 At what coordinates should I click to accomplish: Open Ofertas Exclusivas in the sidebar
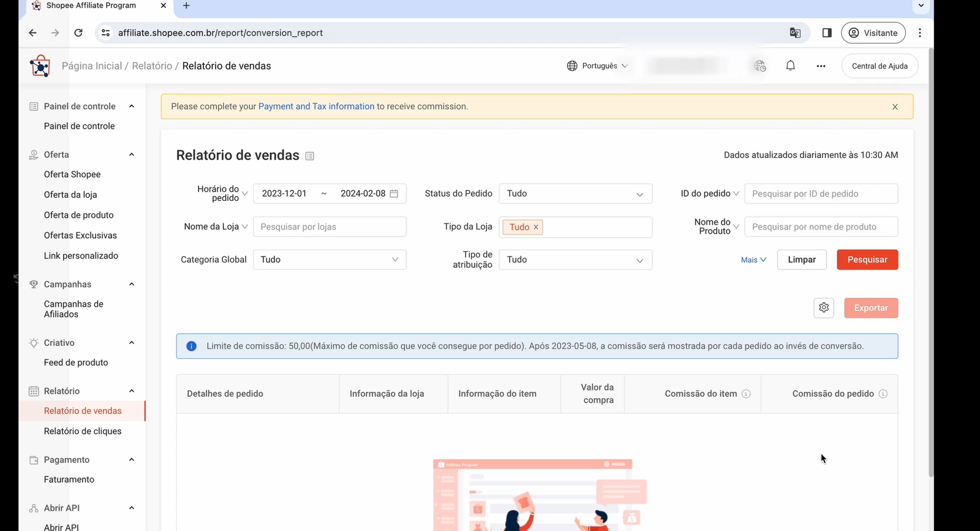point(80,235)
